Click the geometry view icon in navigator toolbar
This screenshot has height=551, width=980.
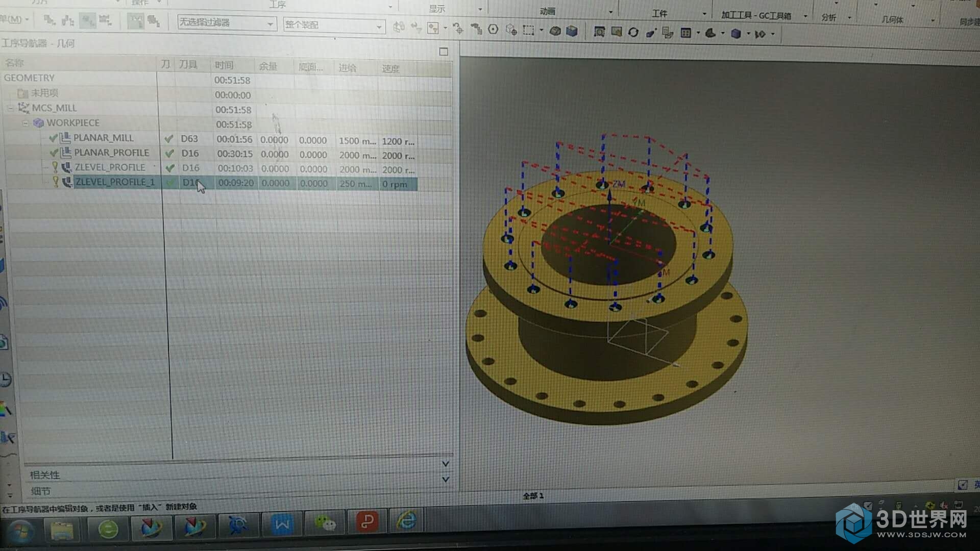[88, 20]
